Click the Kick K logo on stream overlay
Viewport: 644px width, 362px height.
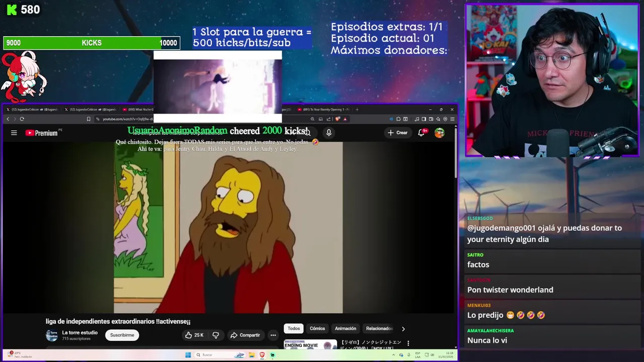(x=11, y=10)
